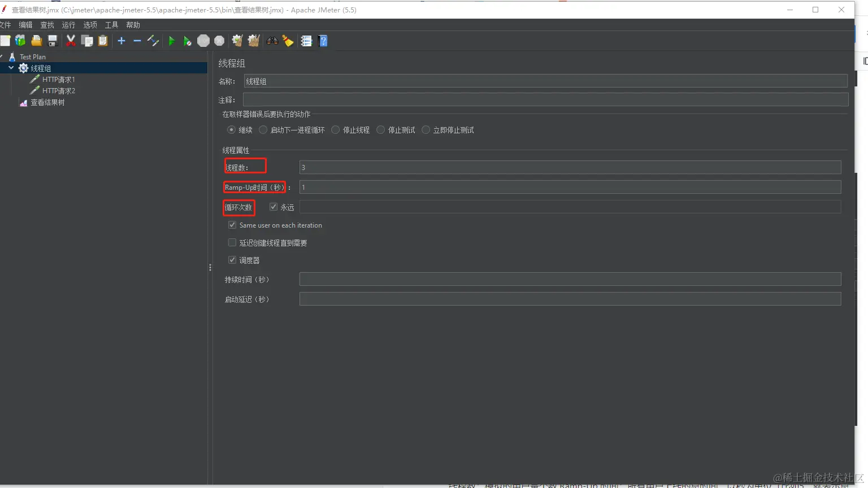Reset search with yellow broom icon
868x488 pixels.
pyautogui.click(x=288, y=41)
